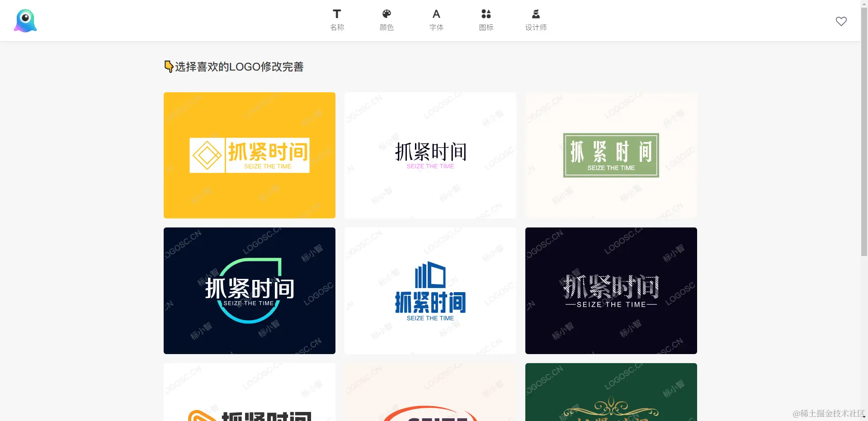Open the 颜色 color palette step
868x421 pixels.
pos(387,20)
